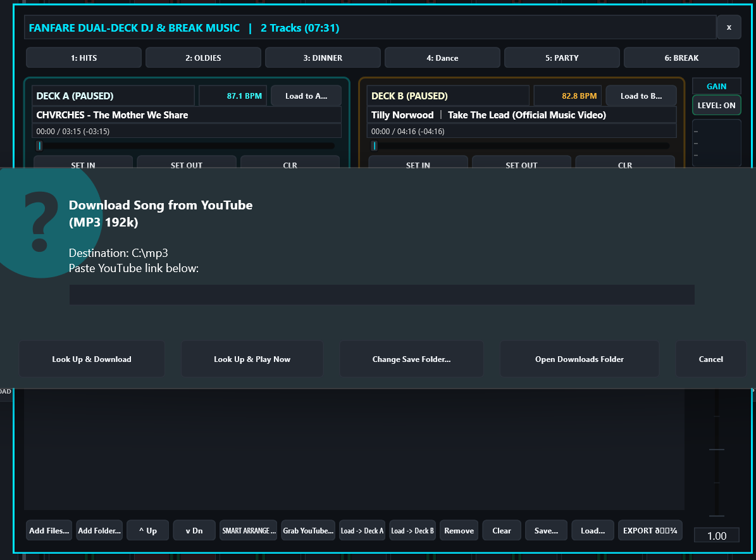756x560 pixels.
Task: Click Open Downloads Folder button
Action: click(579, 359)
